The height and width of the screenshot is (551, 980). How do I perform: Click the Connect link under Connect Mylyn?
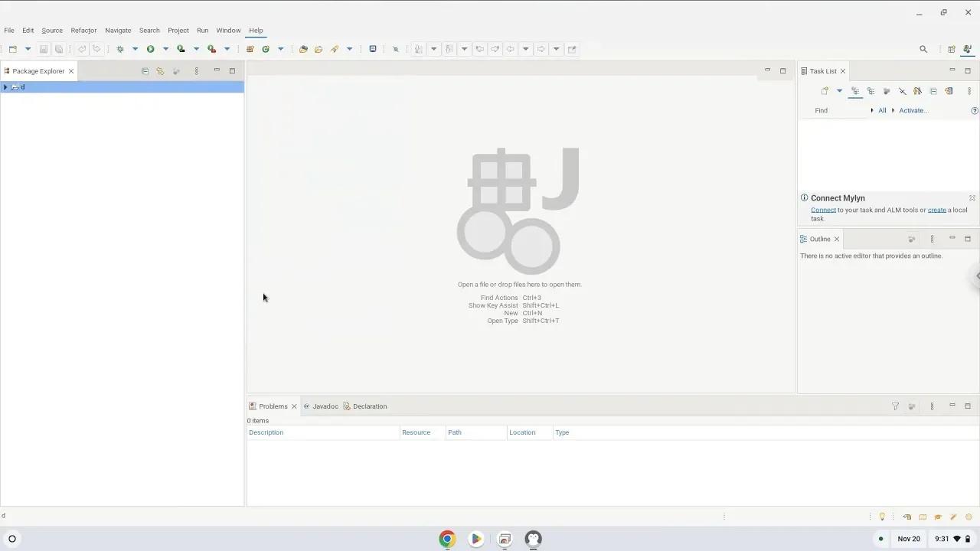(823, 210)
